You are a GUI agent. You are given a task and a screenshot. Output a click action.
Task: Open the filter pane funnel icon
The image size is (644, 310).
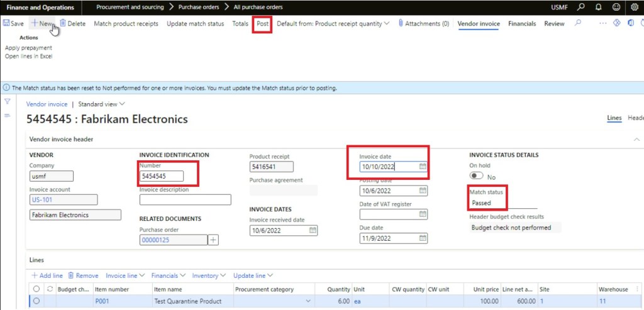8,102
